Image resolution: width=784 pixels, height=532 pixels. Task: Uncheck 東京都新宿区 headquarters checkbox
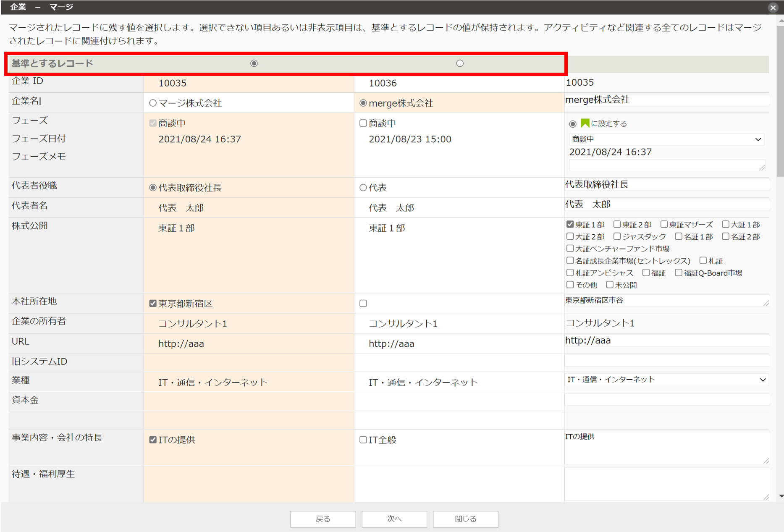[153, 304]
